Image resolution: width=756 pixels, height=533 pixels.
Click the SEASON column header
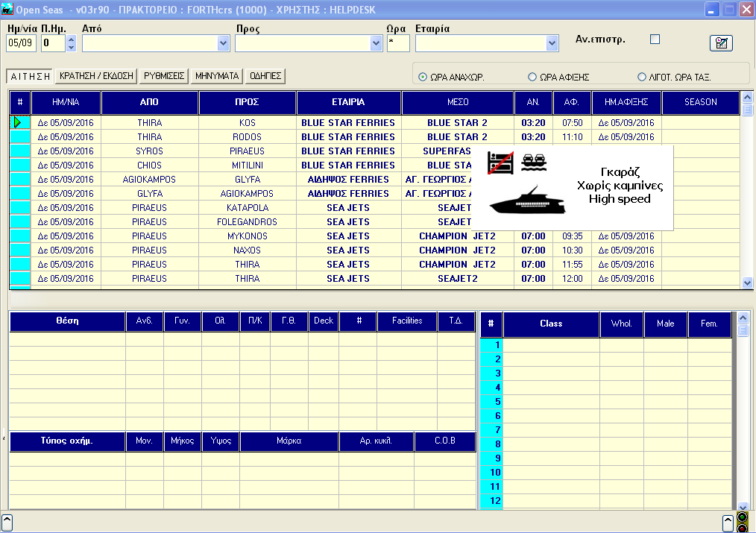click(x=701, y=102)
